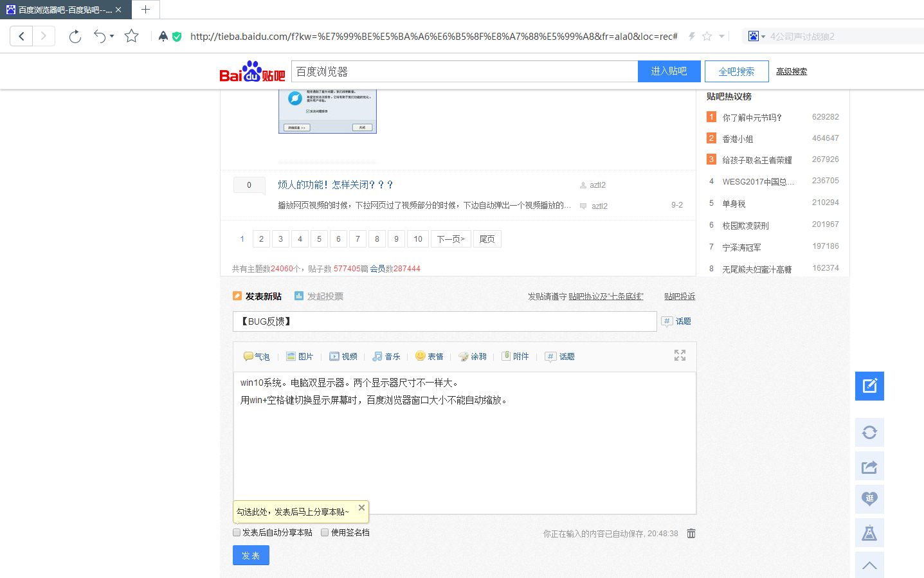Image resolution: width=924 pixels, height=578 pixels.
Task: Go back with the browser back arrow
Action: 21,36
